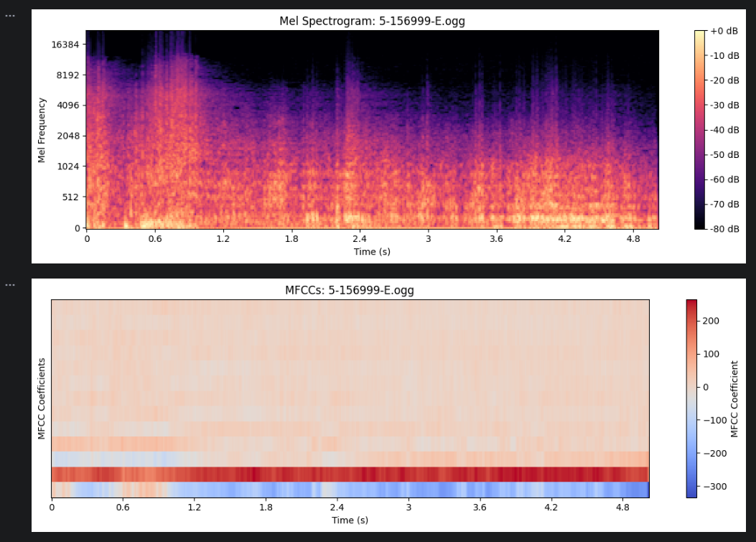Click the '-300' MFCC colorbar label
The width and height of the screenshot is (756, 542).
(x=714, y=487)
